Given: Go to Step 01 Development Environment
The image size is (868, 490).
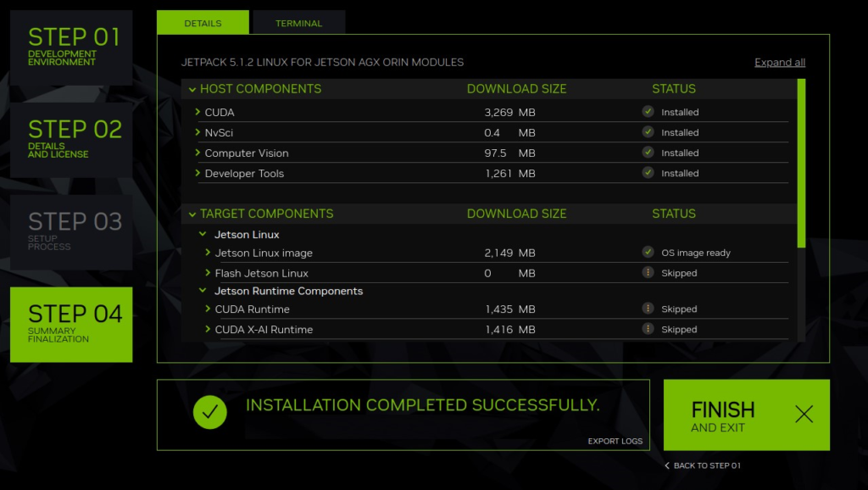Looking at the screenshot, I should click(71, 47).
